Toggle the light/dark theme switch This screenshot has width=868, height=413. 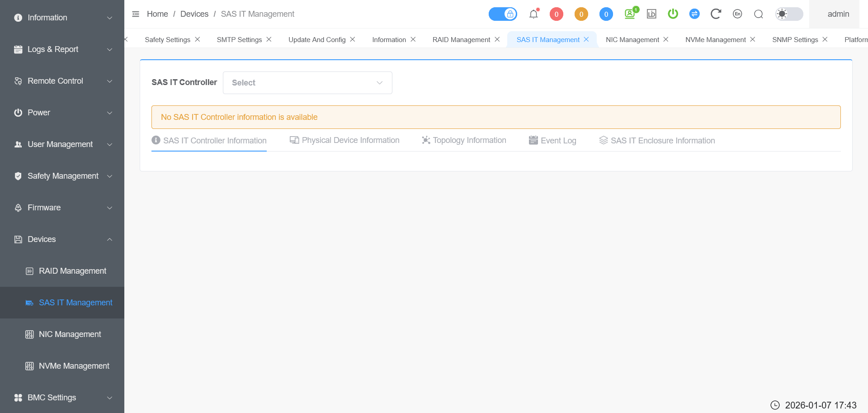click(789, 14)
